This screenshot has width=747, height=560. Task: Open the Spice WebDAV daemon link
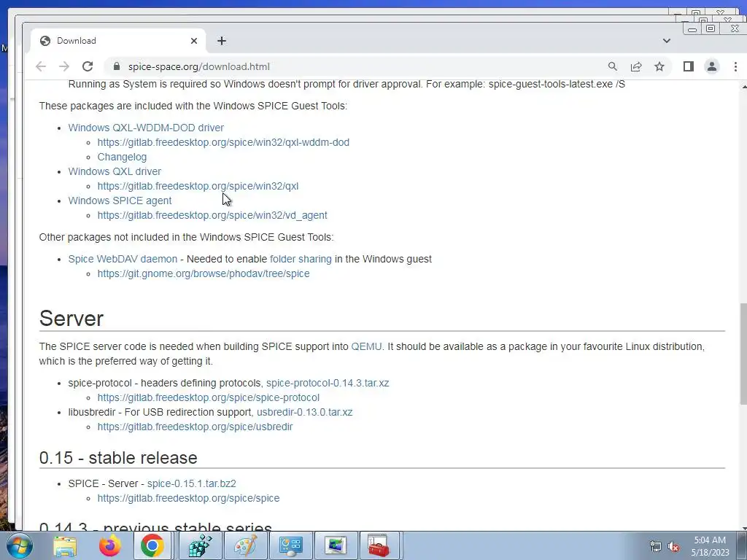(x=123, y=259)
